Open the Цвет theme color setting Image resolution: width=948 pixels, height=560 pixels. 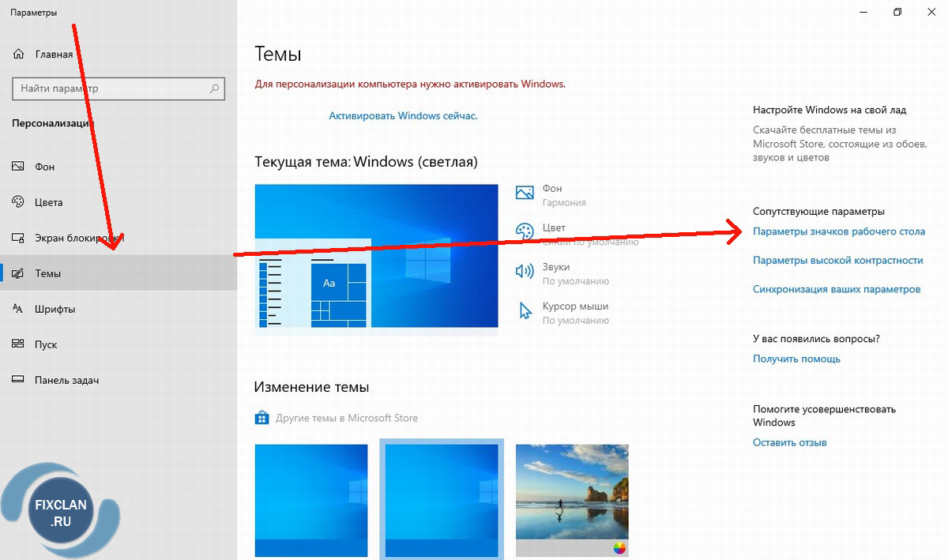(x=554, y=227)
